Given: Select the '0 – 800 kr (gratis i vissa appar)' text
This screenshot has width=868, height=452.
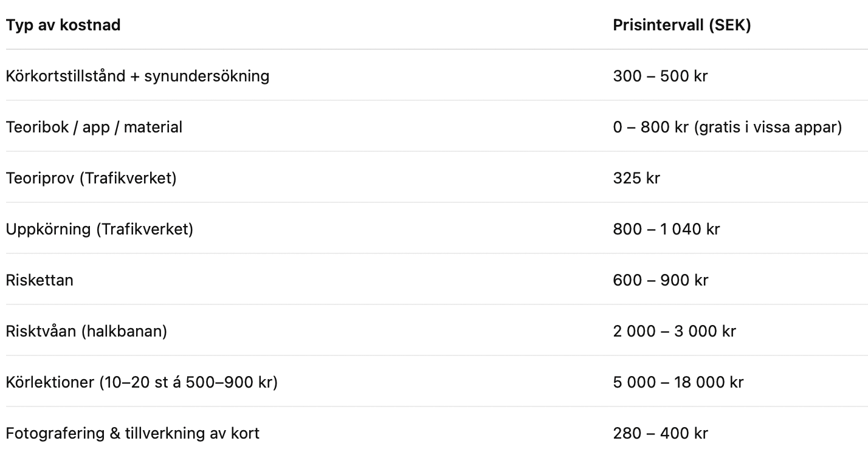Looking at the screenshot, I should pyautogui.click(x=728, y=127).
